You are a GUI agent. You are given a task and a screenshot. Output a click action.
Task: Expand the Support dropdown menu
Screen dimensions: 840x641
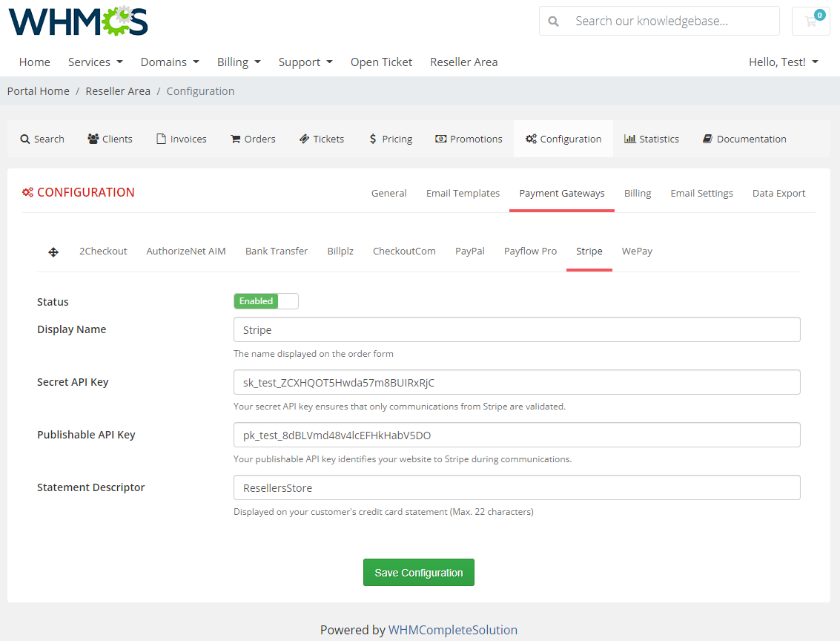[305, 62]
